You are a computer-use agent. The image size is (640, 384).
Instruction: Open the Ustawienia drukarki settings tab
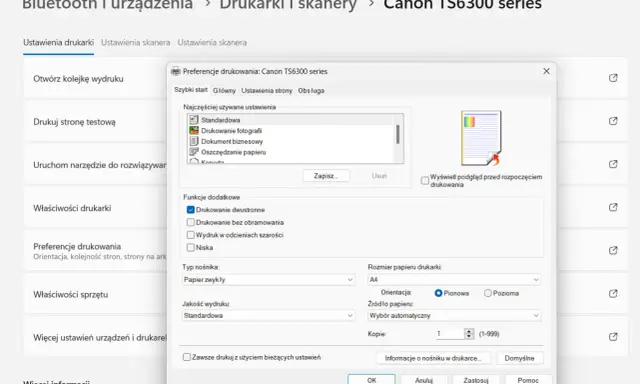(58, 42)
